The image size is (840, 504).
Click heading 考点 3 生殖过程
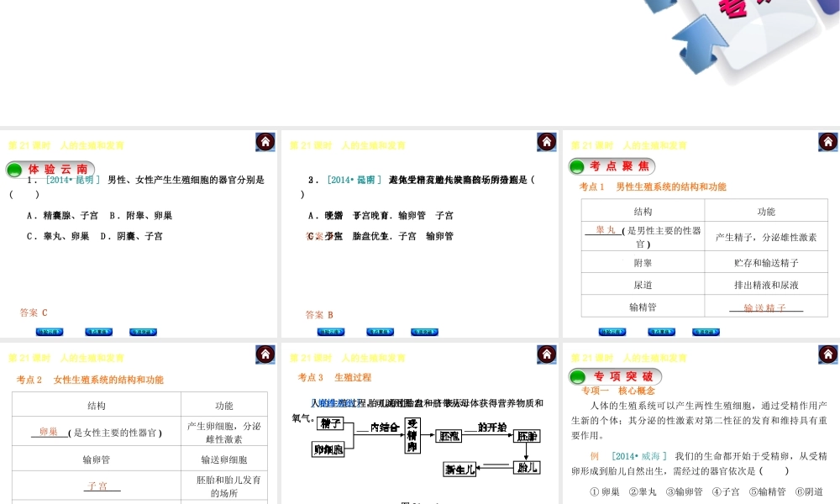334,377
